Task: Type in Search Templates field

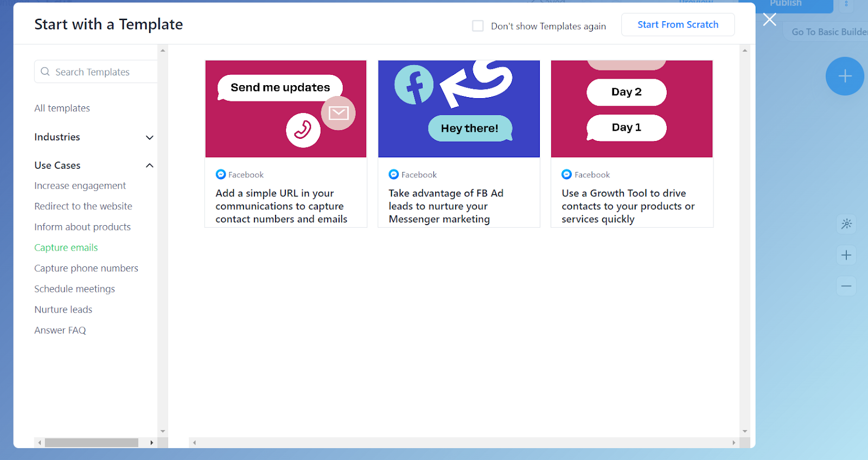Action: point(103,72)
